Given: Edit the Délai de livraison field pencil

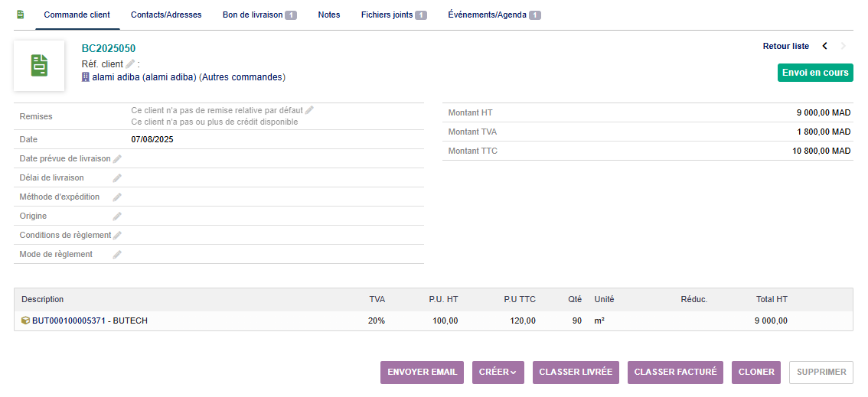Looking at the screenshot, I should click(117, 178).
